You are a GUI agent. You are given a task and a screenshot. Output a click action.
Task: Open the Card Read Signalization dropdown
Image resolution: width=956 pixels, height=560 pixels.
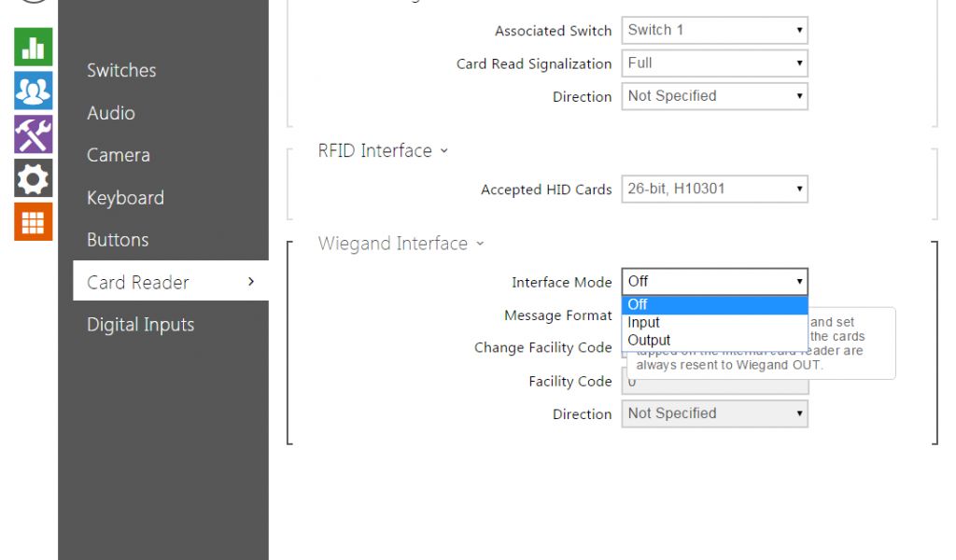pyautogui.click(x=714, y=63)
